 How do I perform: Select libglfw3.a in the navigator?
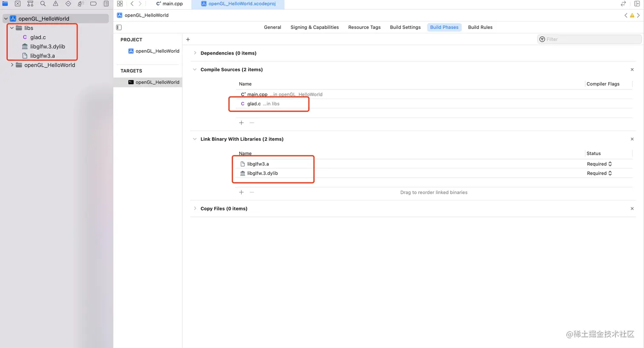[42, 56]
